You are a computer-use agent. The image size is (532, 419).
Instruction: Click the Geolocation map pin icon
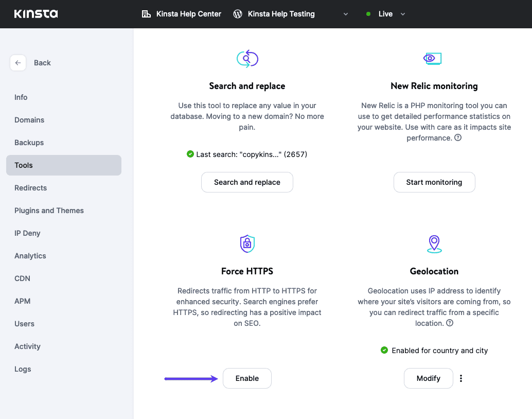434,243
